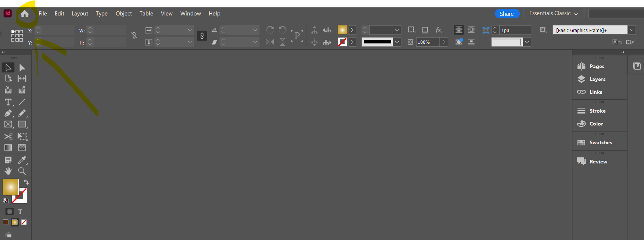
Task: Expand the corner shape dropdown
Action: coord(527,42)
